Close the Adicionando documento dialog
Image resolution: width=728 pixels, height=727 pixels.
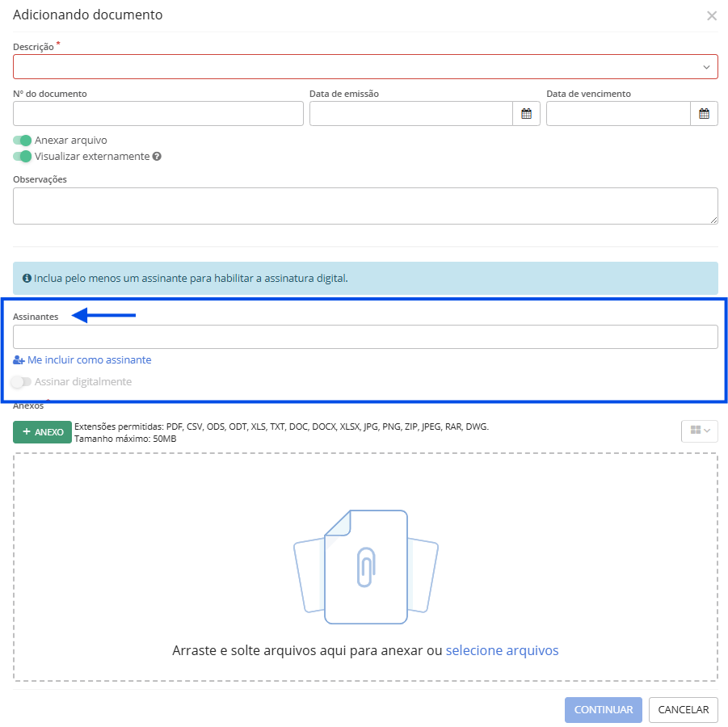[x=711, y=16]
